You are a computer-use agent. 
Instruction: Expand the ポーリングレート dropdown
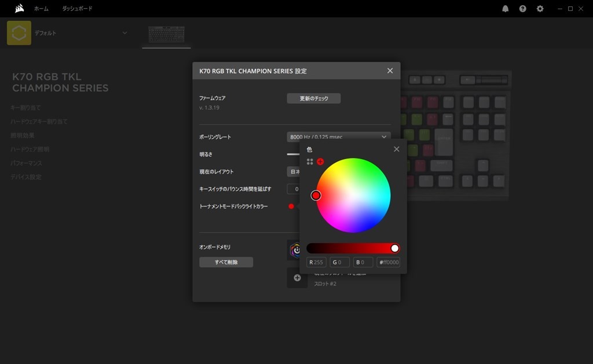pyautogui.click(x=338, y=137)
